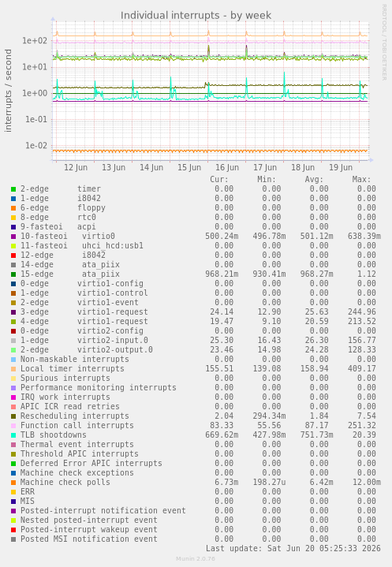The width and height of the screenshot is (392, 567).
Task: Click the ata_piix max value '1.12'
Action: (367, 274)
